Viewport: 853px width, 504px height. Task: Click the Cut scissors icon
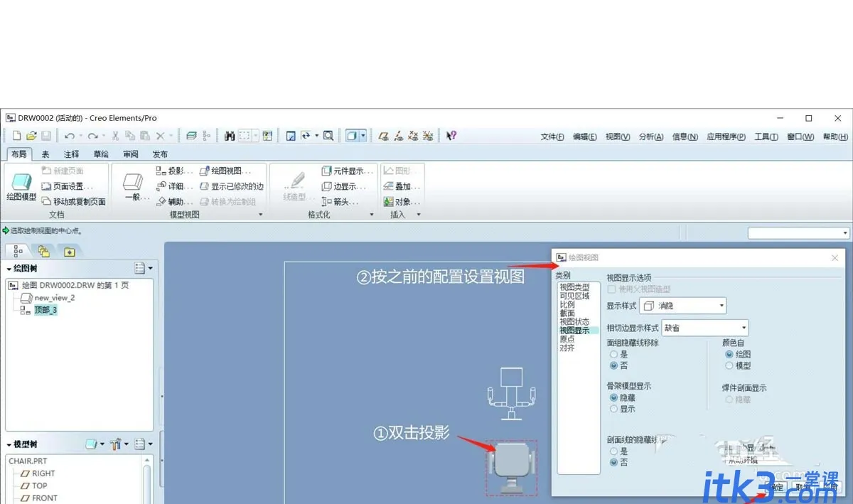[x=115, y=136]
